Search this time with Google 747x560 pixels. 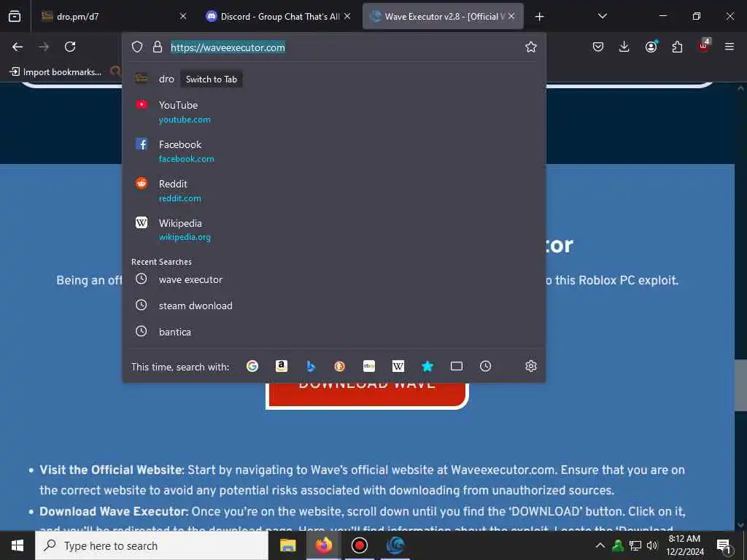tap(252, 366)
